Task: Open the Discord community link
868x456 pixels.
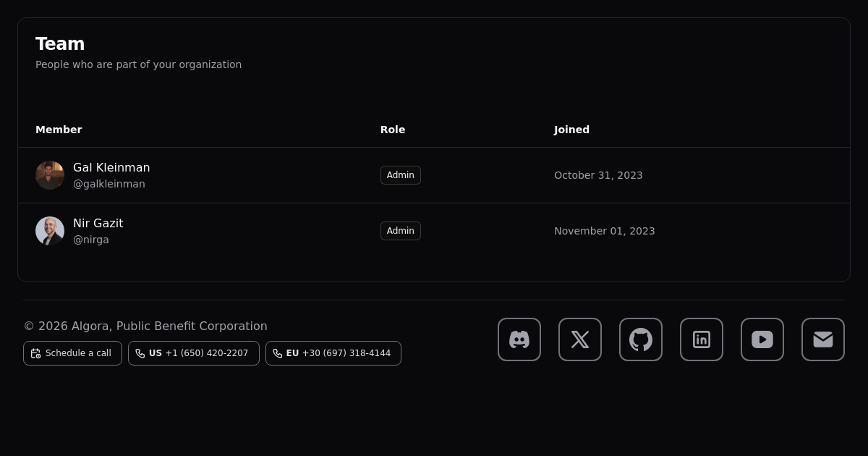Action: [x=519, y=339]
